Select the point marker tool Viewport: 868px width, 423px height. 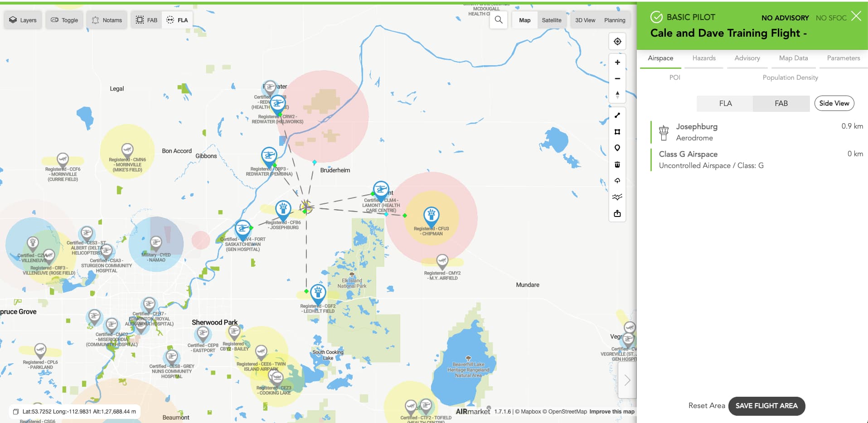click(x=617, y=148)
